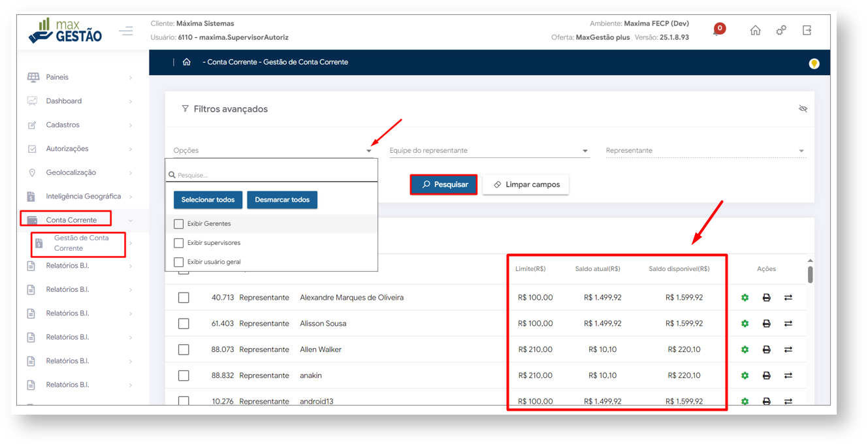Open the notifications bell icon

(718, 31)
